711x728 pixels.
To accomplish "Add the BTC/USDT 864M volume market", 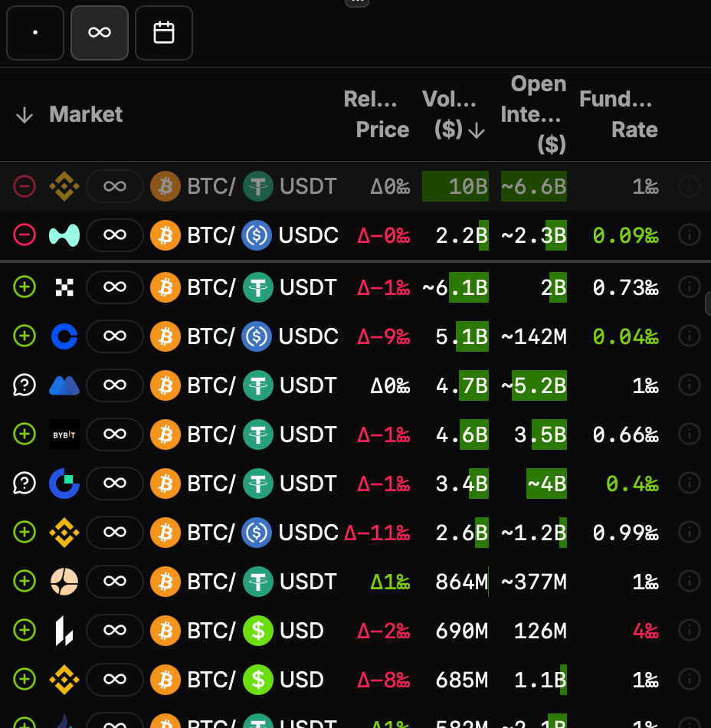I will pyautogui.click(x=25, y=582).
